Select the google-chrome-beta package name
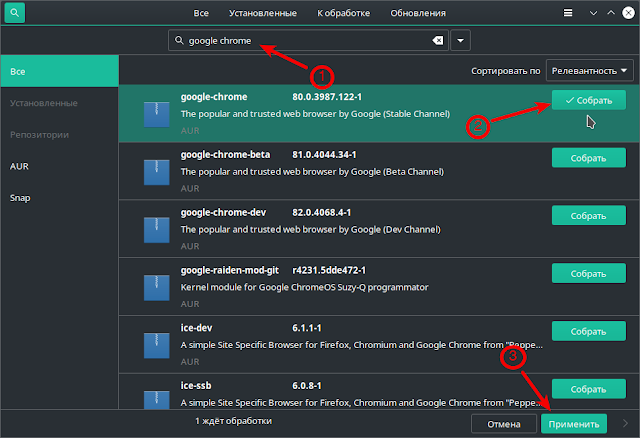Viewport: 640px width, 438px height. 225,155
